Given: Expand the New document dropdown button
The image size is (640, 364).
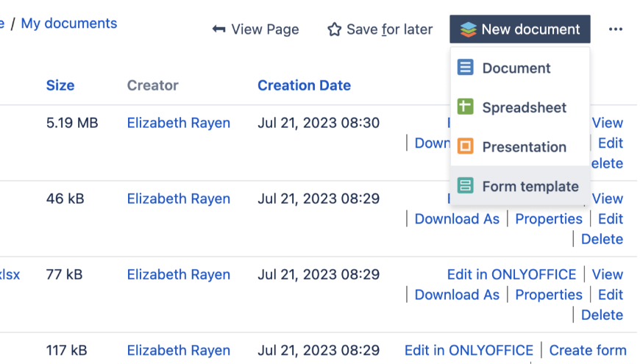Looking at the screenshot, I should 520,29.
